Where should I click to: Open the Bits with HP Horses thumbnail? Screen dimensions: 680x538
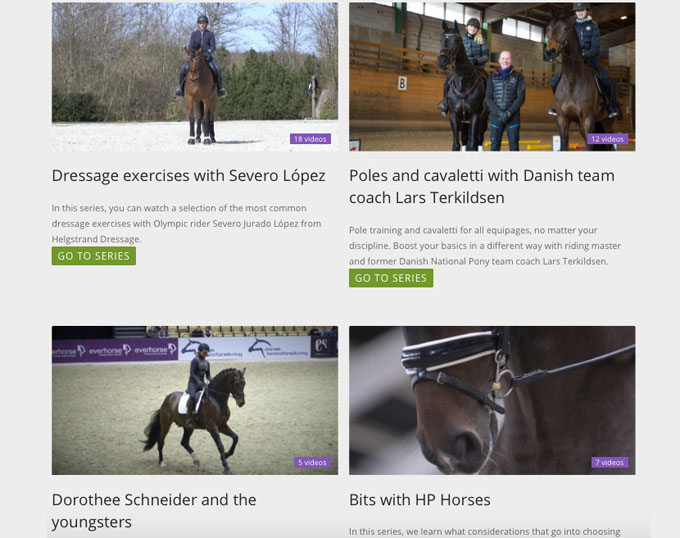[492, 400]
